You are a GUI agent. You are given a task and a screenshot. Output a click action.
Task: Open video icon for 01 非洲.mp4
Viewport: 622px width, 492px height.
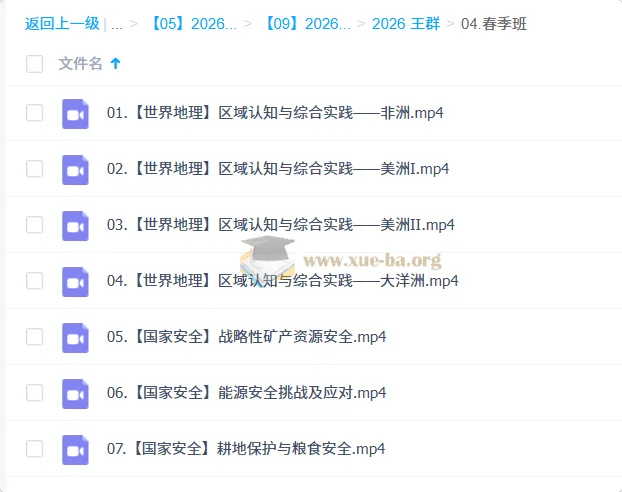click(x=75, y=114)
